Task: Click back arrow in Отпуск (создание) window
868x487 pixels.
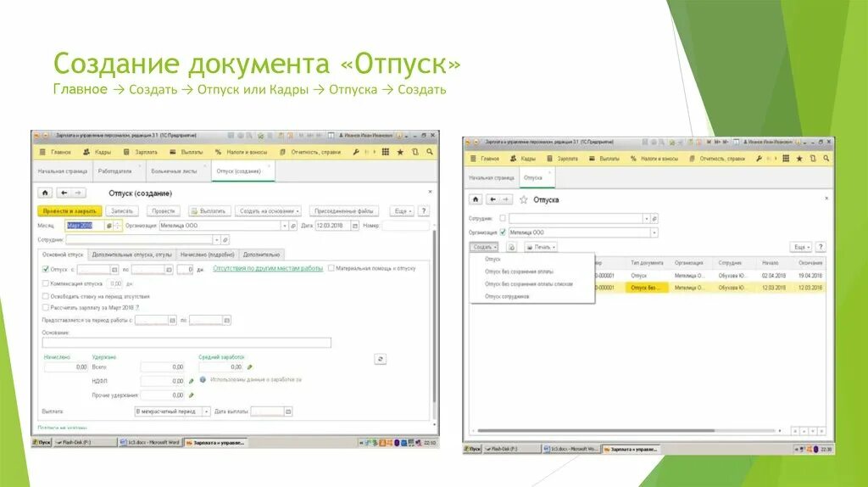Action: point(64,193)
